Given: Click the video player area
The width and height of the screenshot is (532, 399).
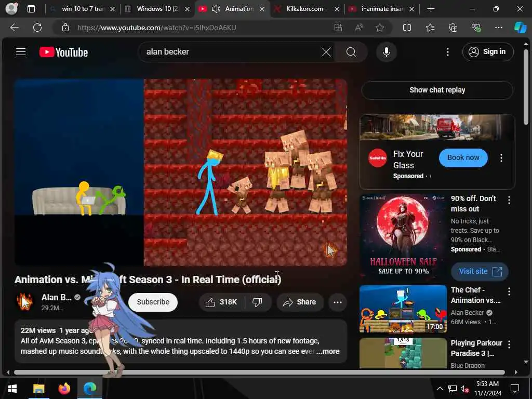Looking at the screenshot, I should point(181,172).
